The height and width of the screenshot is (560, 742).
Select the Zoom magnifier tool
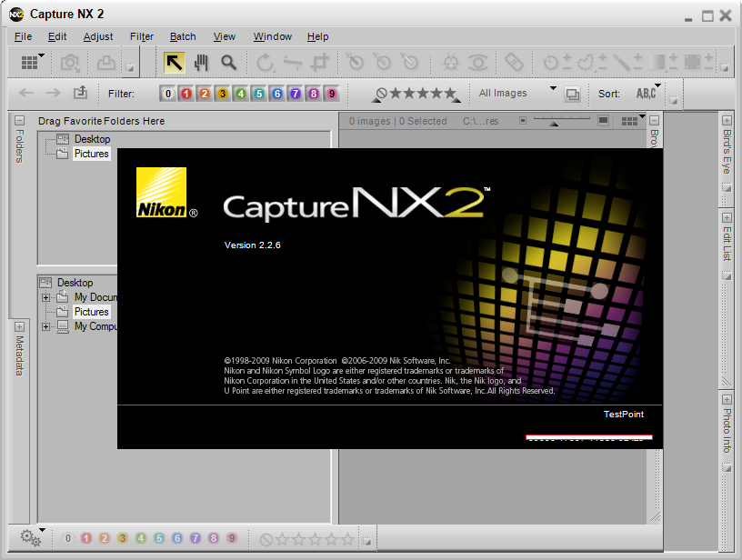pos(229,63)
